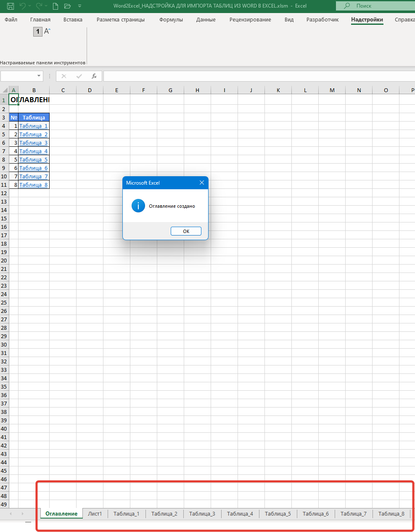This screenshot has height=532, width=415.
Task: Expand the Name Box dropdown
Action: pos(39,76)
